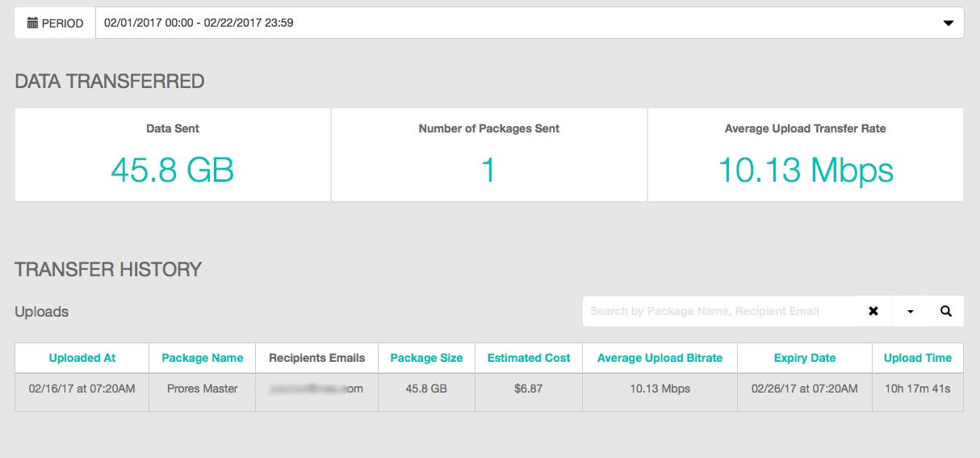Click the TRANSFER HISTORY heading
980x458 pixels.
(x=108, y=269)
